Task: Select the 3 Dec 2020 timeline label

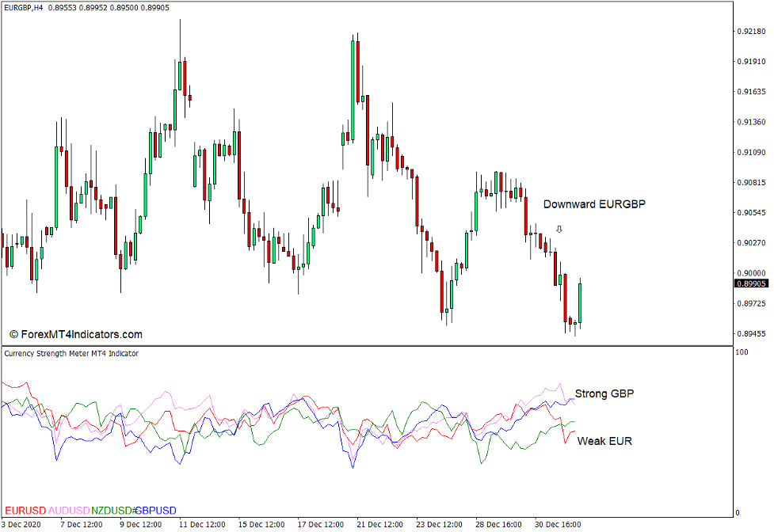Action: 21,524
